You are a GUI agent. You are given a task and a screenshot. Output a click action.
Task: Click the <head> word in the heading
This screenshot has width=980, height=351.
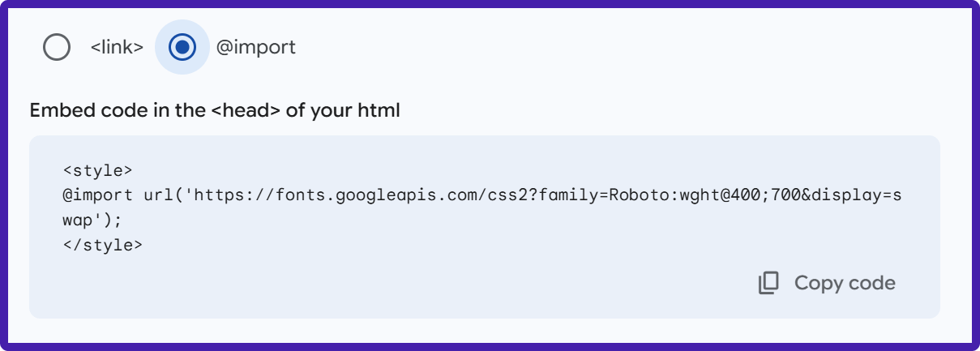pos(246,110)
